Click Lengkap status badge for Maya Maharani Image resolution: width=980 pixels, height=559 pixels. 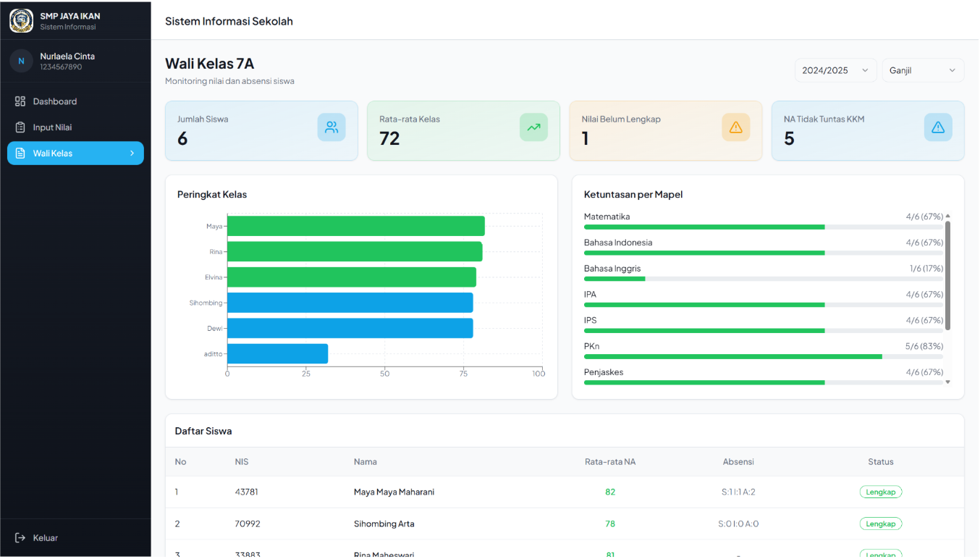coord(881,492)
